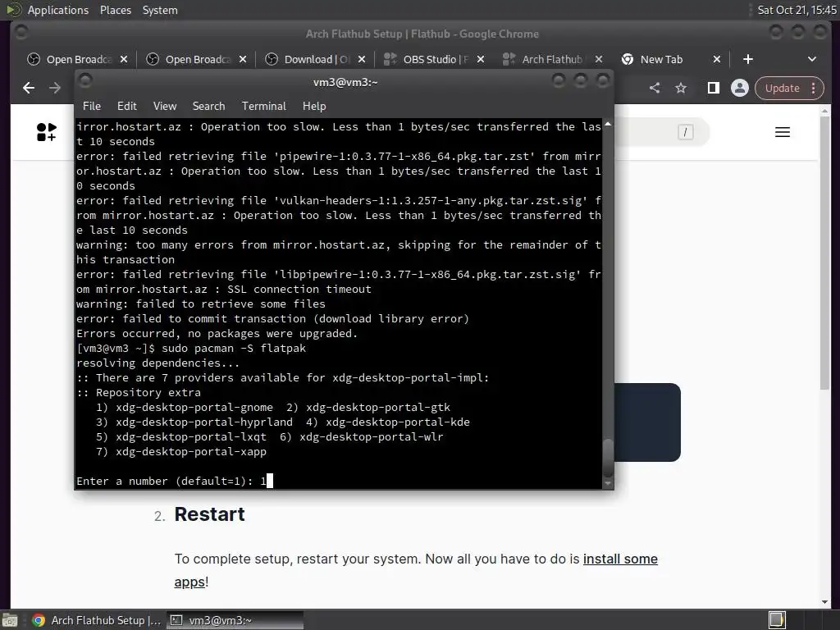Open the Applications menu in top panel

tap(58, 10)
